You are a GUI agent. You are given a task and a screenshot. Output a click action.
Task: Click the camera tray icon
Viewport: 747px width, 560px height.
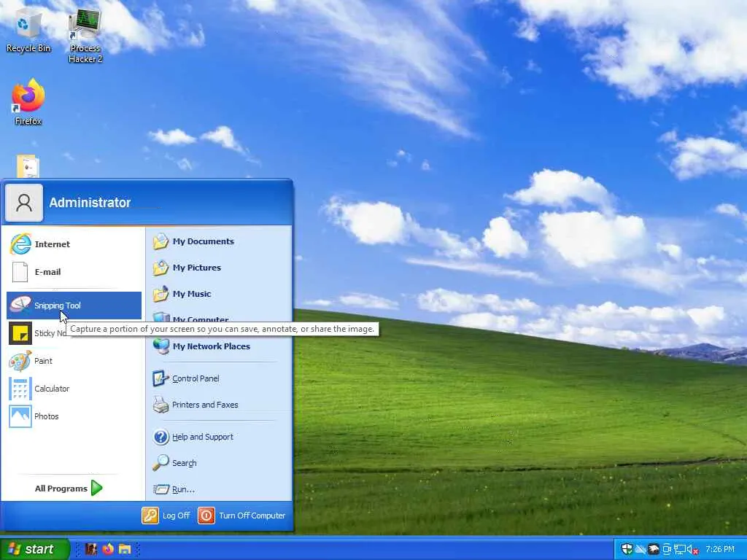[x=667, y=550]
